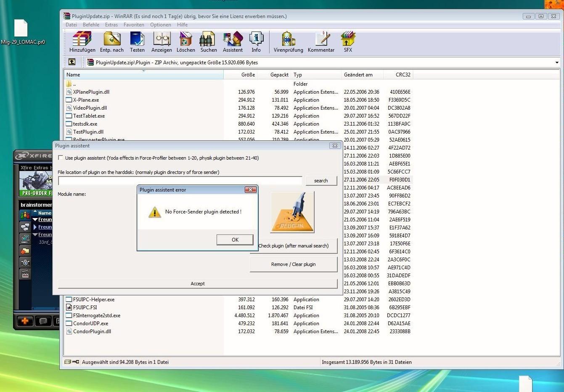This screenshot has height=392, width=564.
Task: Open the Befehle menu
Action: click(91, 25)
